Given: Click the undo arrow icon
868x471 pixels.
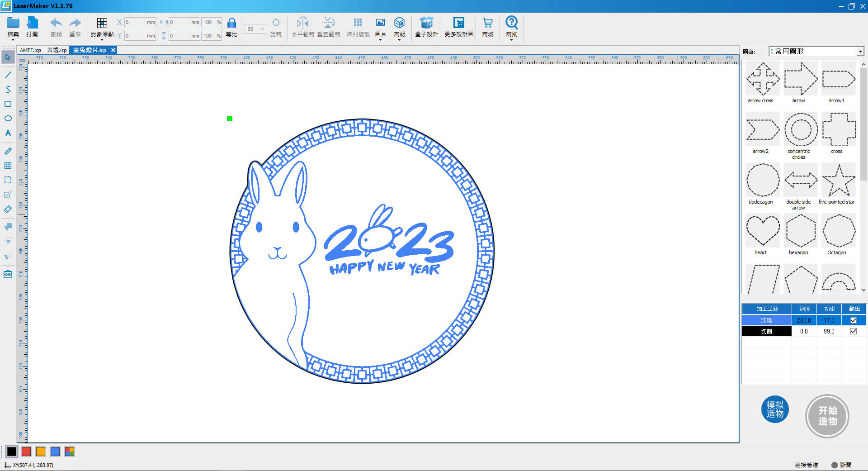Looking at the screenshot, I should [56, 23].
